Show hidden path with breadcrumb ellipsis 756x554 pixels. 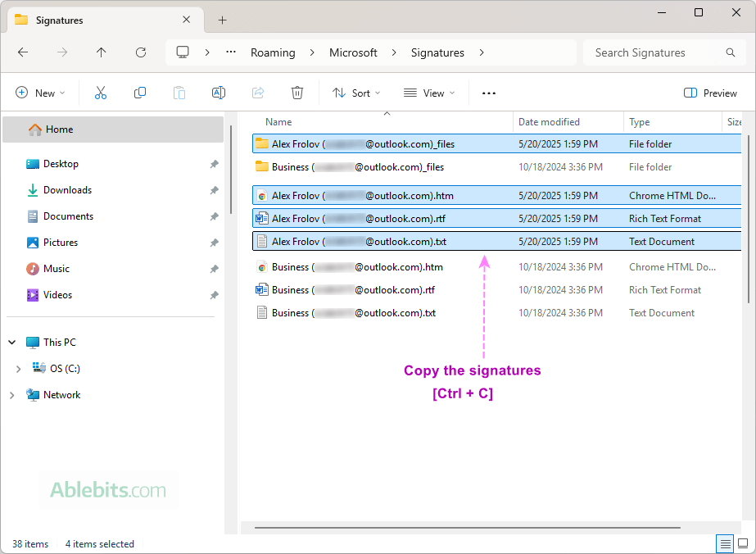[x=231, y=52]
